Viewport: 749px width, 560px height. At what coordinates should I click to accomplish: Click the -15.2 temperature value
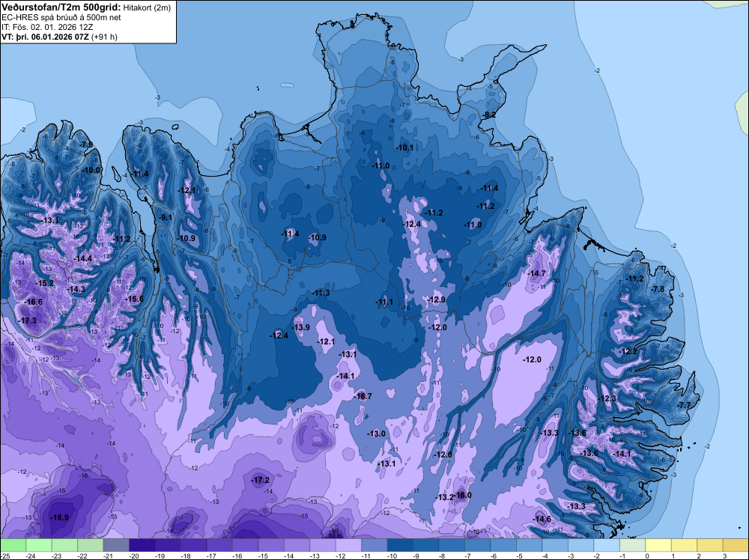(44, 283)
